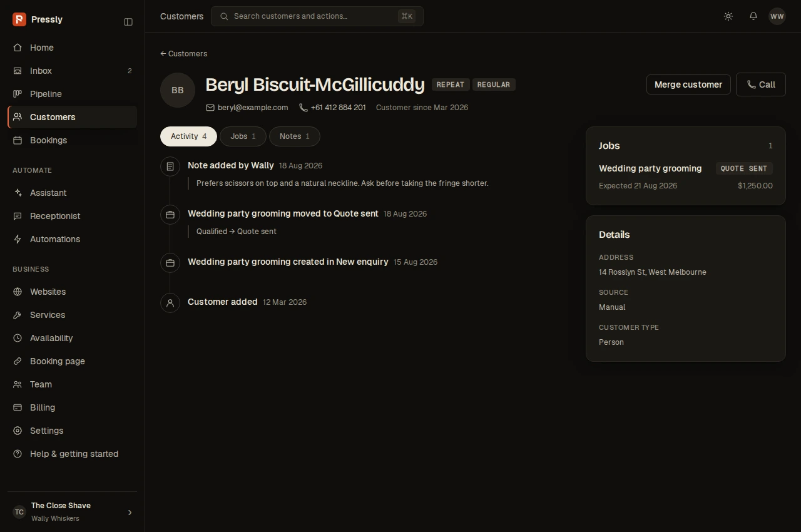The image size is (801, 532).
Task: Click the Websites globe icon
Action: 18,292
